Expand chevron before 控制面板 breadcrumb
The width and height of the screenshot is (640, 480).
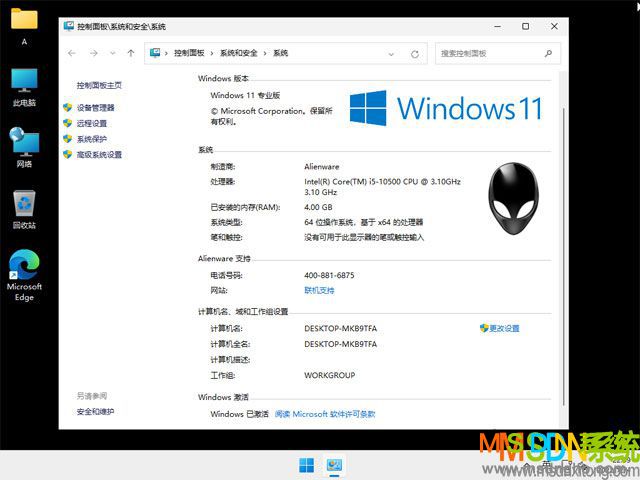pyautogui.click(x=167, y=53)
